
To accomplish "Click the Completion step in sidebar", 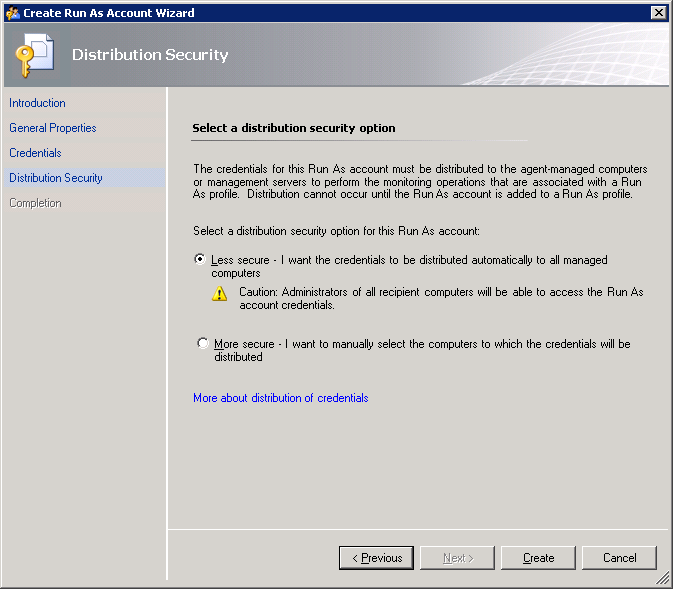I will pyautogui.click(x=35, y=203).
